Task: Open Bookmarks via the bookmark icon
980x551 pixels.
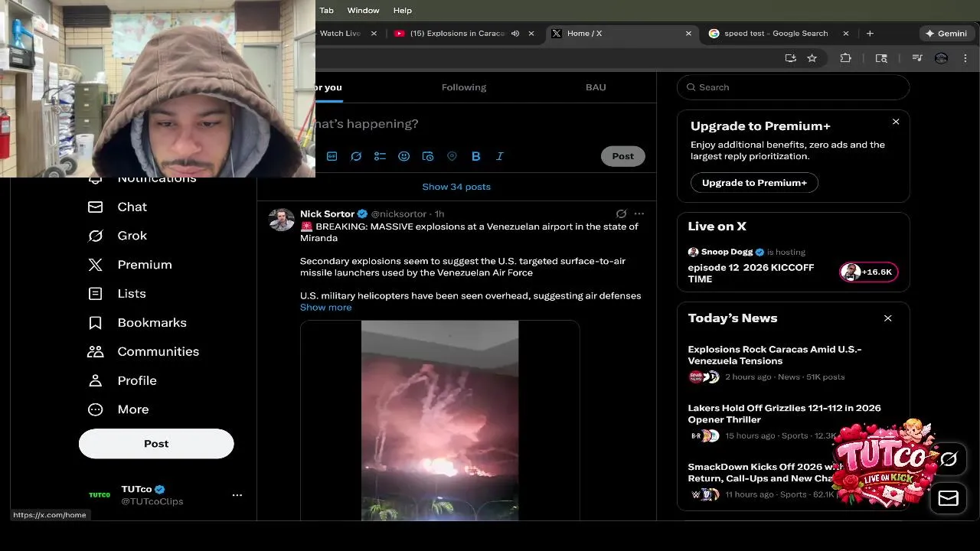Action: 95,323
